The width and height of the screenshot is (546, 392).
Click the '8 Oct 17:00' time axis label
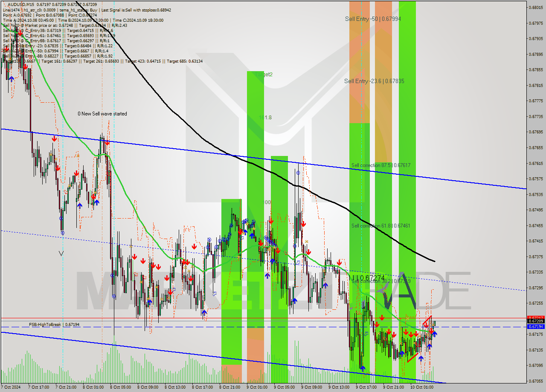pyautogui.click(x=202, y=387)
